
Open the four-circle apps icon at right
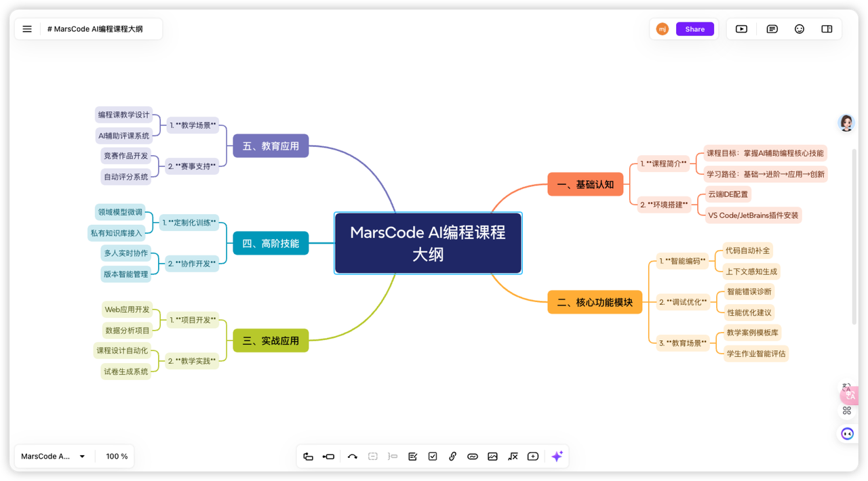click(x=847, y=411)
